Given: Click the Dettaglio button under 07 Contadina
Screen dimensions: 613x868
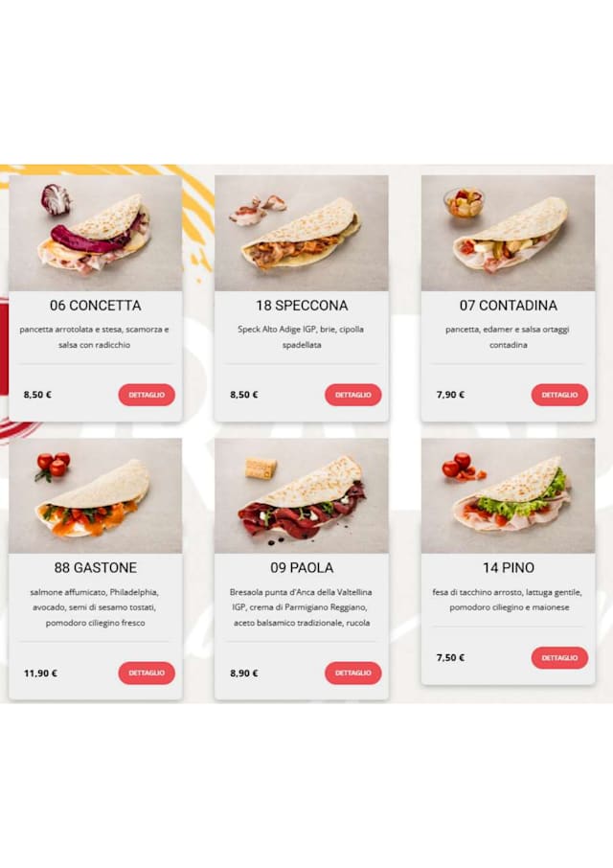Looking at the screenshot, I should (559, 395).
